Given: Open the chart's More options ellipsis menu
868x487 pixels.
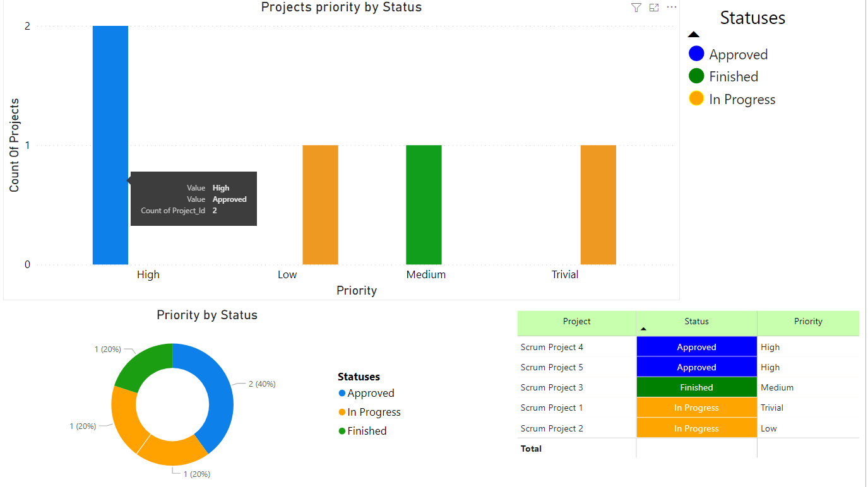Looking at the screenshot, I should [x=671, y=8].
